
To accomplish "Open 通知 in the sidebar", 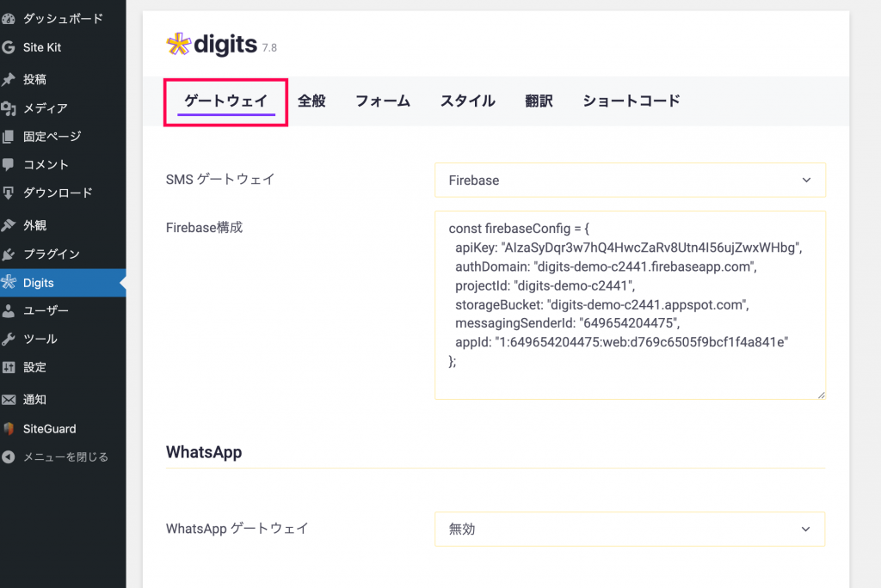I will tap(63, 399).
